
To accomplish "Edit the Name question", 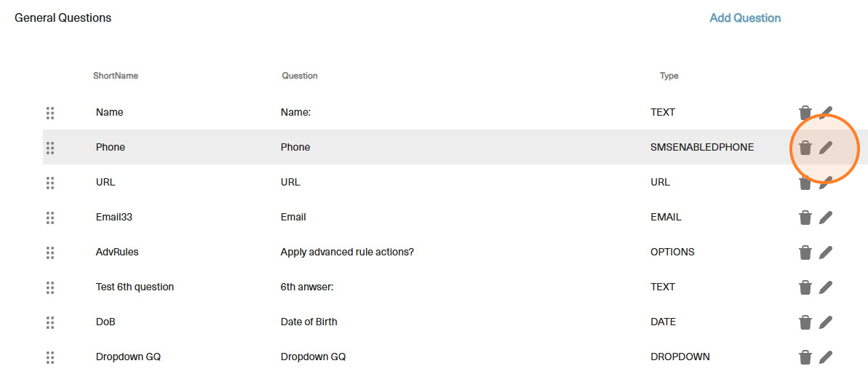I will click(825, 112).
